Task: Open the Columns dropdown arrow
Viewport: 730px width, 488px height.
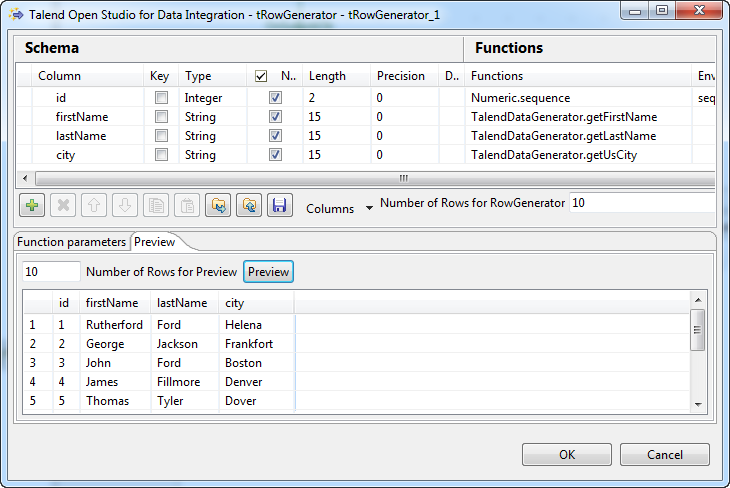Action: (368, 207)
